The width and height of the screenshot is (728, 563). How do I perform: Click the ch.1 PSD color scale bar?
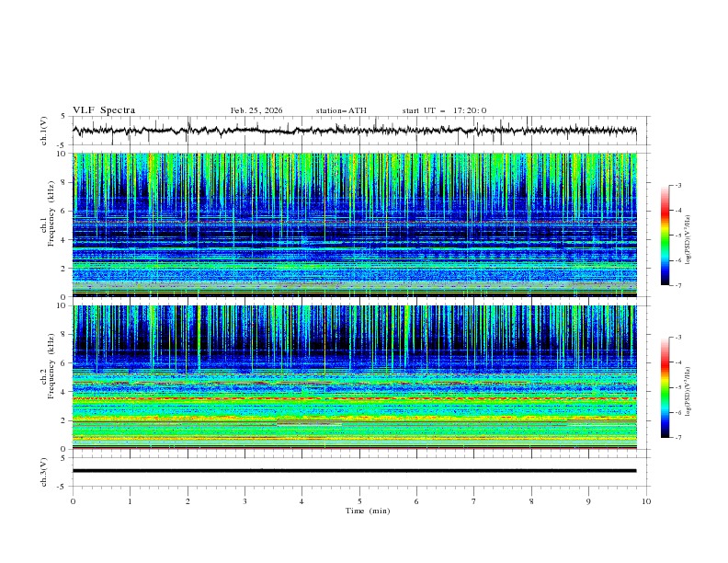(x=665, y=236)
